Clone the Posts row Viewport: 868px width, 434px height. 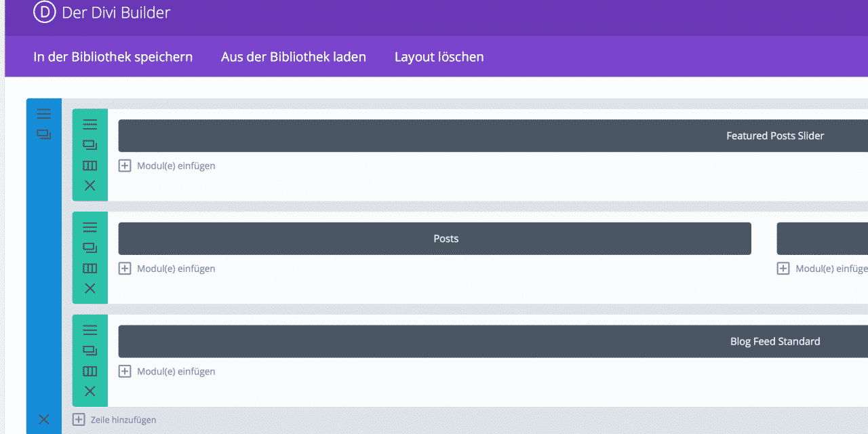pyautogui.click(x=90, y=248)
